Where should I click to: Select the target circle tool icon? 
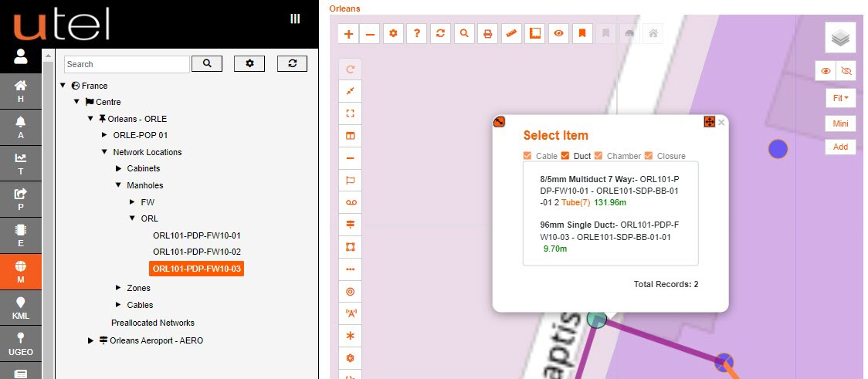tap(350, 292)
